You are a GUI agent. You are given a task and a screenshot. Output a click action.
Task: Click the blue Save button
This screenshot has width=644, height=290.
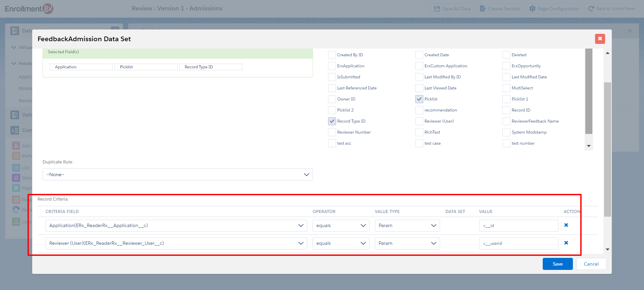[x=557, y=264]
